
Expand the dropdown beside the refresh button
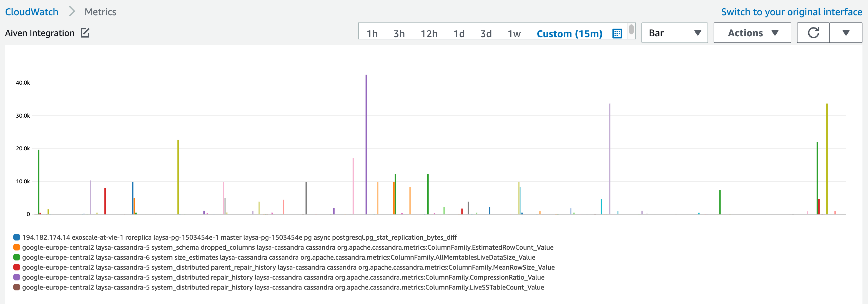pyautogui.click(x=846, y=33)
